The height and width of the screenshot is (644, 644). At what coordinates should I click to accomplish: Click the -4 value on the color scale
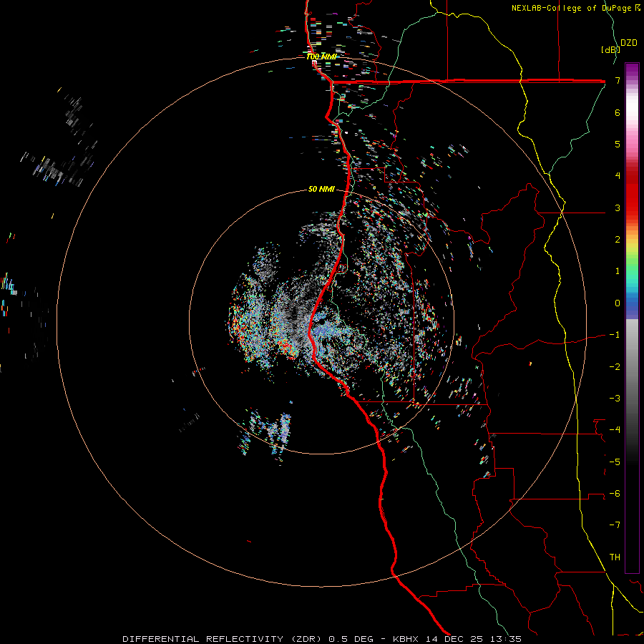615,430
